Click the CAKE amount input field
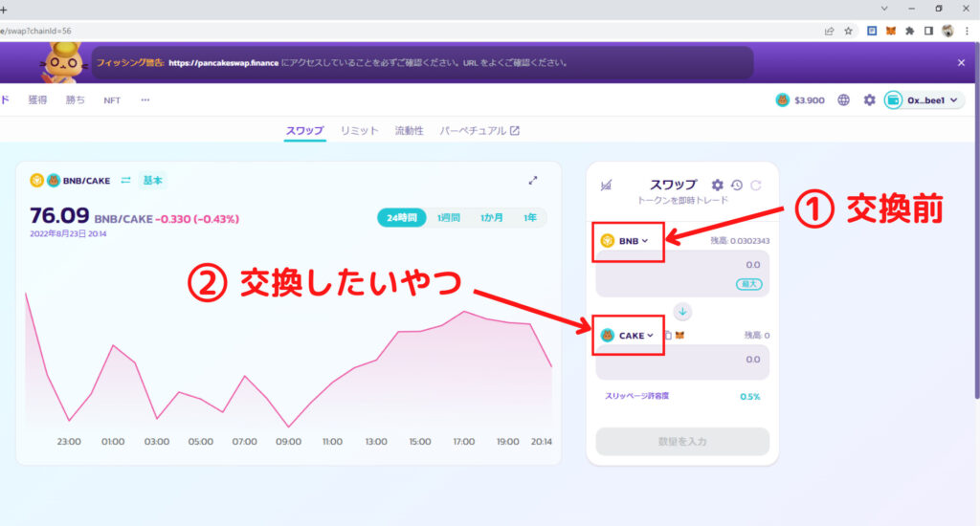The width and height of the screenshot is (980, 526). pos(682,362)
